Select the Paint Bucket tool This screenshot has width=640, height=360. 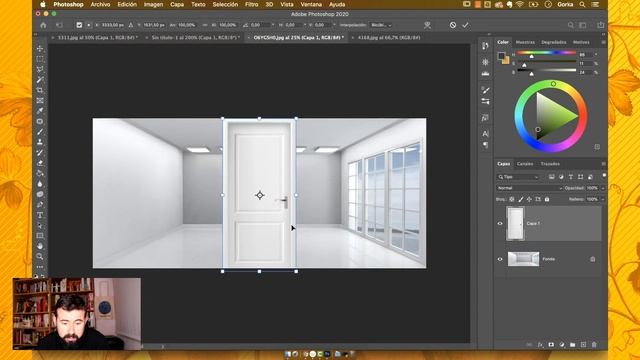[x=40, y=173]
